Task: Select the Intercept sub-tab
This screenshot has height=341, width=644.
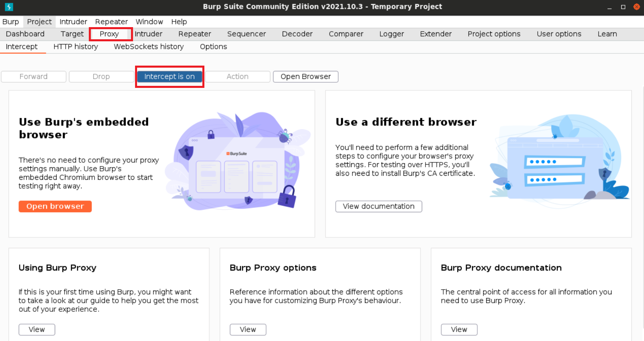Action: (22, 47)
